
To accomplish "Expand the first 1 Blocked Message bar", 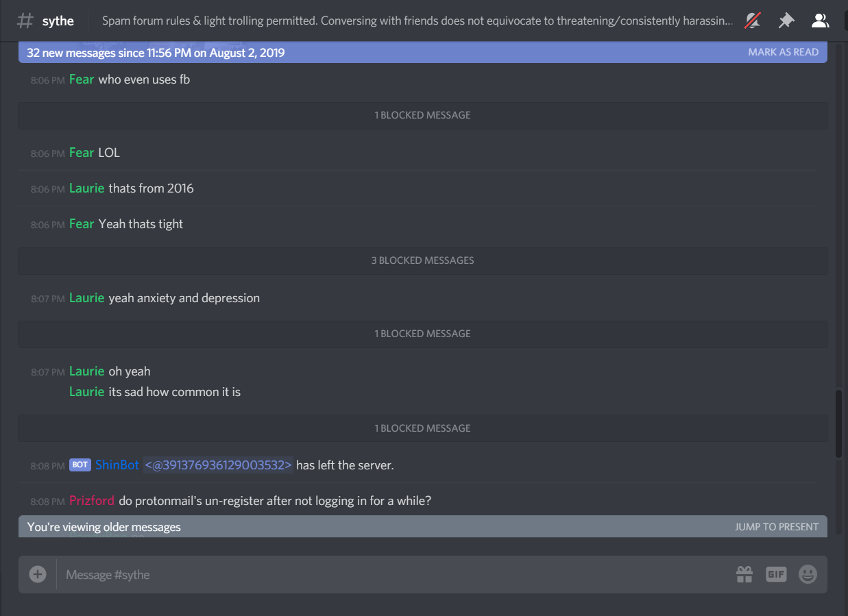I will pyautogui.click(x=422, y=115).
